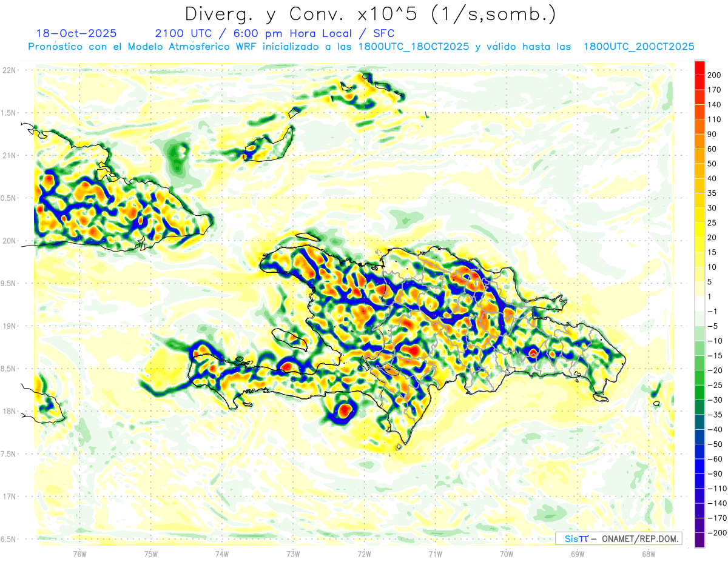Select the date text "18-Oct-2025"
The image size is (728, 562).
click(76, 33)
